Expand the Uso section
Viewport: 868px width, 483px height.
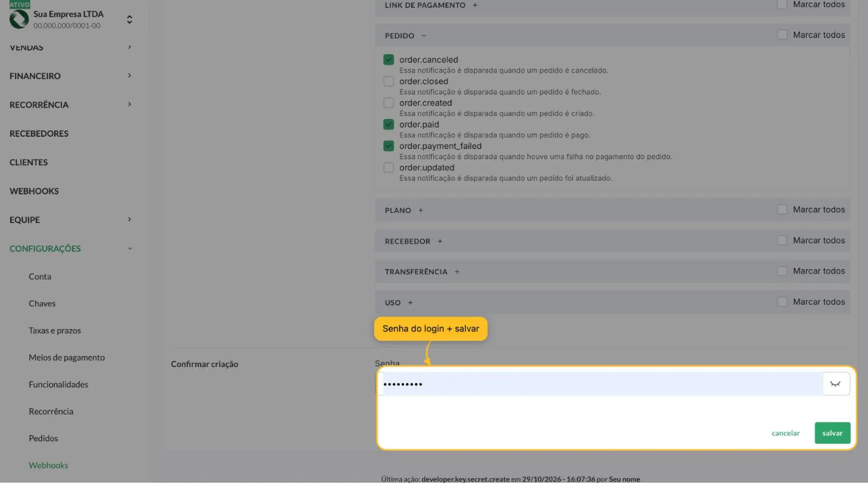(410, 303)
